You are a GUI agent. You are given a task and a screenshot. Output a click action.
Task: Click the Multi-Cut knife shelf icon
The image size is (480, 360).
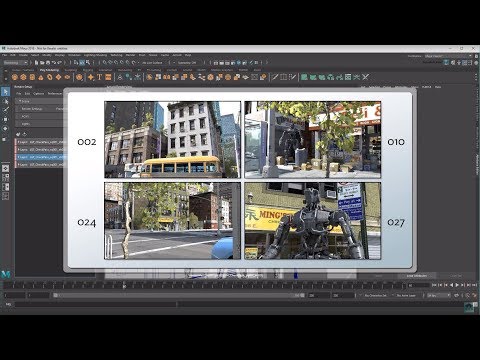point(275,77)
